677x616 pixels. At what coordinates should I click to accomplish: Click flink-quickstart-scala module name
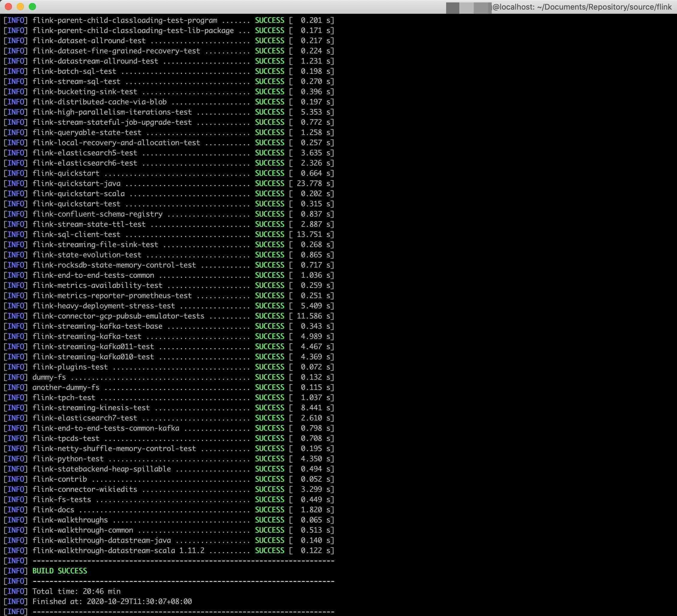point(79,194)
